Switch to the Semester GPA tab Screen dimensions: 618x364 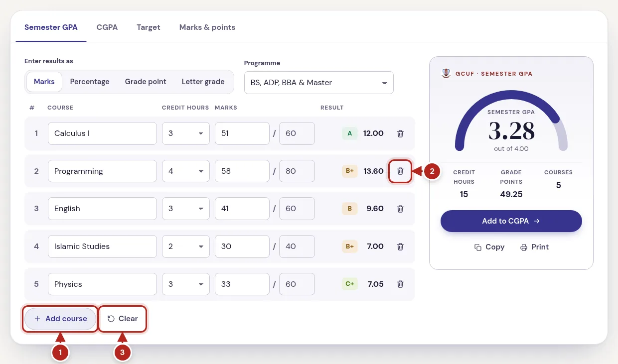51,27
